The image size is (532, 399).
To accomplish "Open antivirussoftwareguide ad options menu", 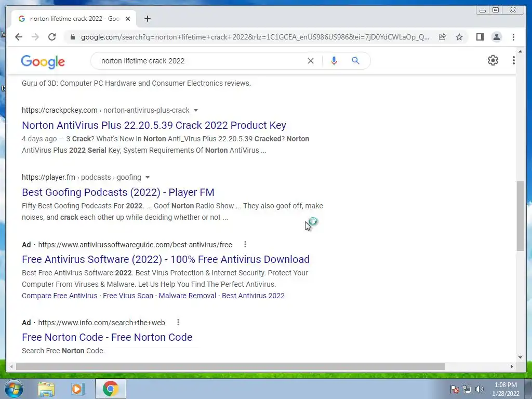I will tap(245, 244).
